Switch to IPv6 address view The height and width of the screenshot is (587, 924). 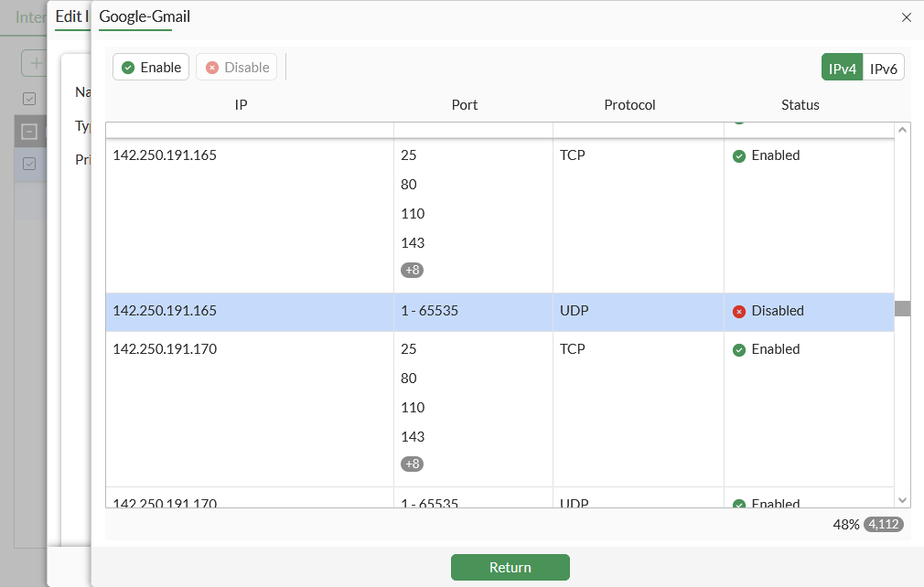click(884, 68)
